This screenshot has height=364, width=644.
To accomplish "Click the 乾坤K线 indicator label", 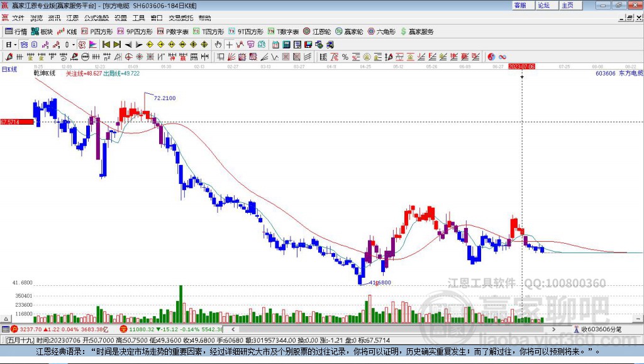I will pos(45,73).
